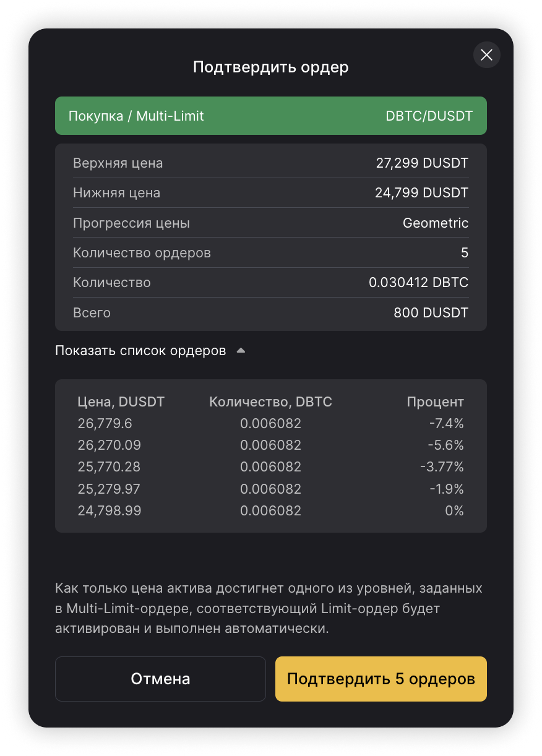This screenshot has height=756, width=542.
Task: Collapse the order list arrow icon
Action: [241, 351]
